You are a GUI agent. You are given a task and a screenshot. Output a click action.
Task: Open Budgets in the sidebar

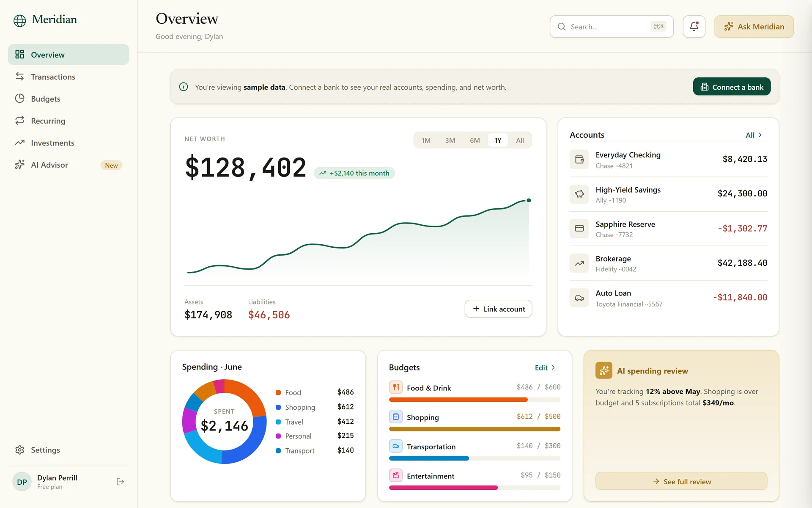[x=69, y=99]
